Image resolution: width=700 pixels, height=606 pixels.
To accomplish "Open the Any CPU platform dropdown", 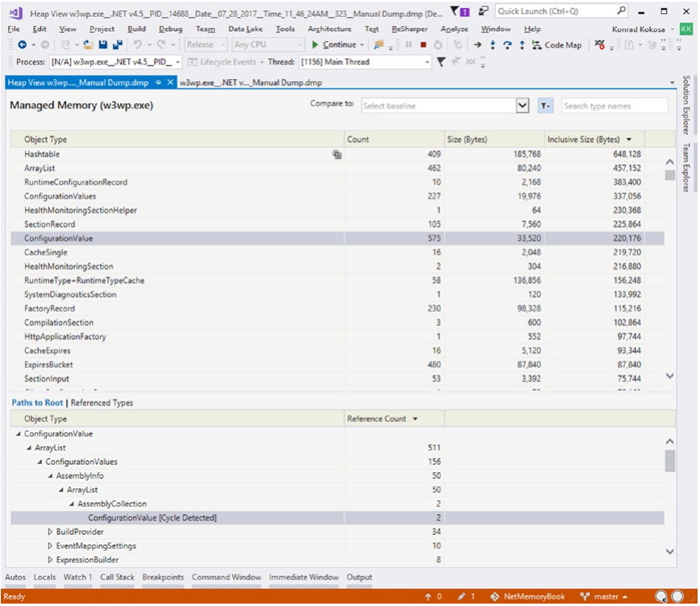I will click(x=269, y=44).
